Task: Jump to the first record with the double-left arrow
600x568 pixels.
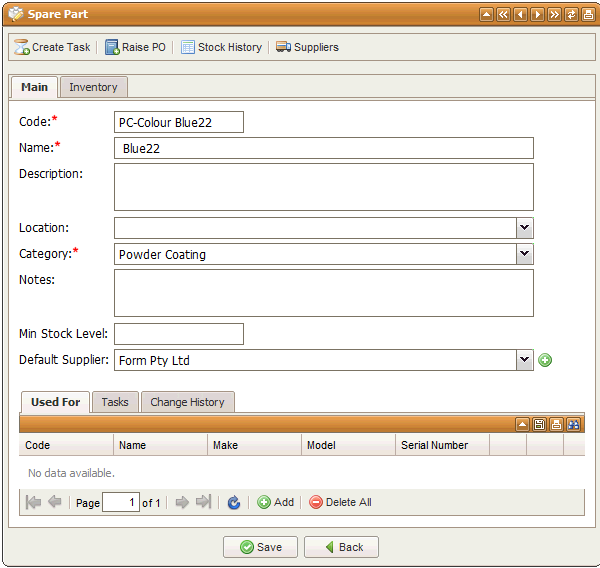Action: coord(503,15)
